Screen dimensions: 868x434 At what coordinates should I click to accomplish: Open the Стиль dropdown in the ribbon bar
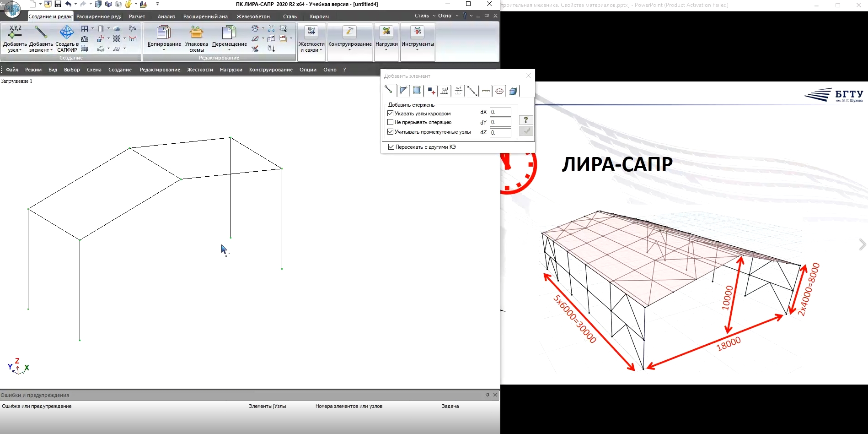coord(425,16)
